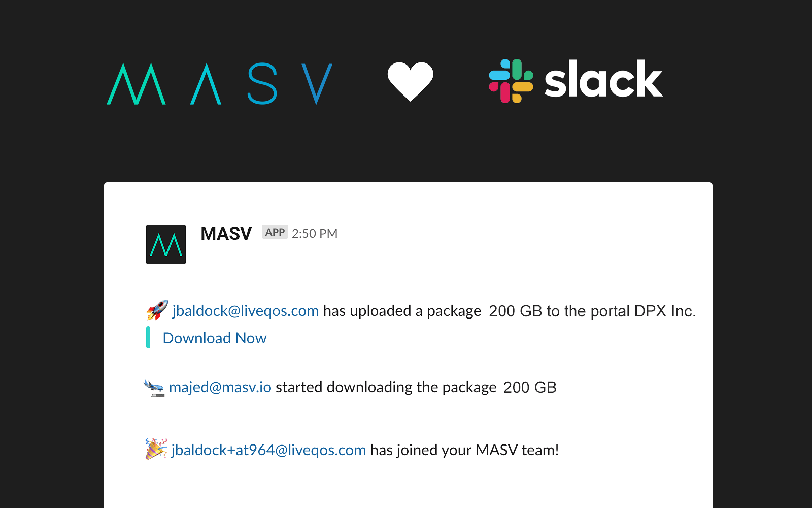Click the party popper emoji
Screen dimensions: 812x508
156,449
